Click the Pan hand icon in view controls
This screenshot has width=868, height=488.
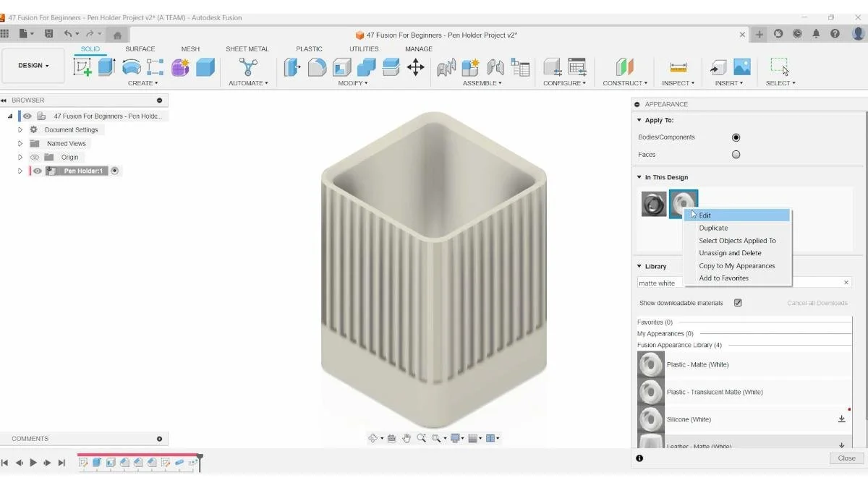click(407, 437)
